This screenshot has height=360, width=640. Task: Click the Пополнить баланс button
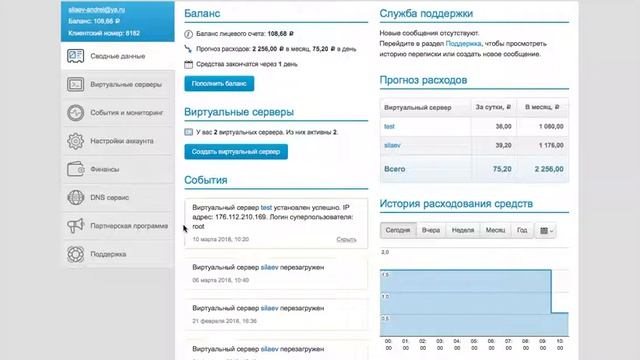[x=219, y=84]
